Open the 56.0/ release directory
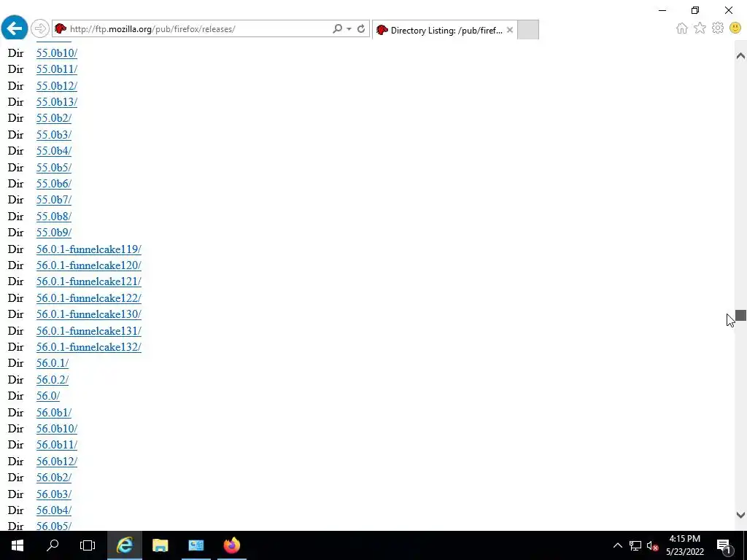 click(48, 396)
